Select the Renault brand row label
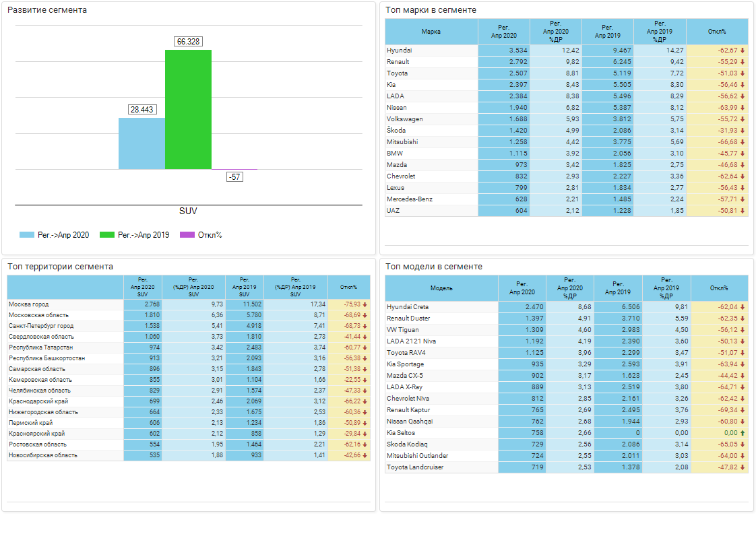This screenshot has width=756, height=534. (x=398, y=62)
